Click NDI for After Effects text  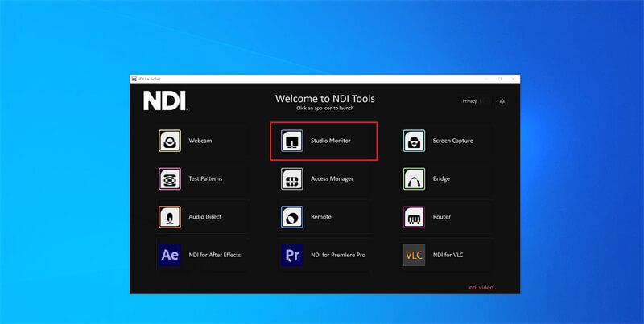coord(214,255)
